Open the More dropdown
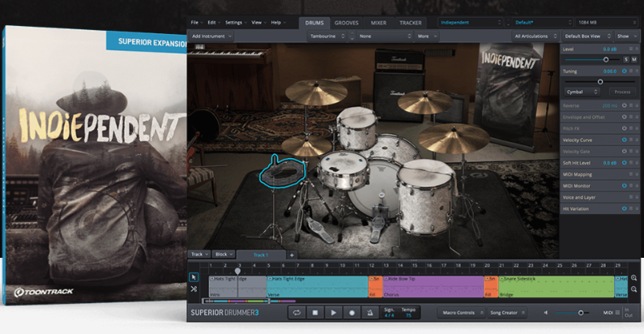644x334 pixels. (x=427, y=36)
